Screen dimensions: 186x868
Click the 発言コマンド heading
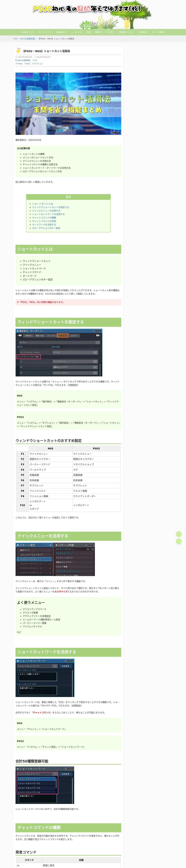(26, 852)
